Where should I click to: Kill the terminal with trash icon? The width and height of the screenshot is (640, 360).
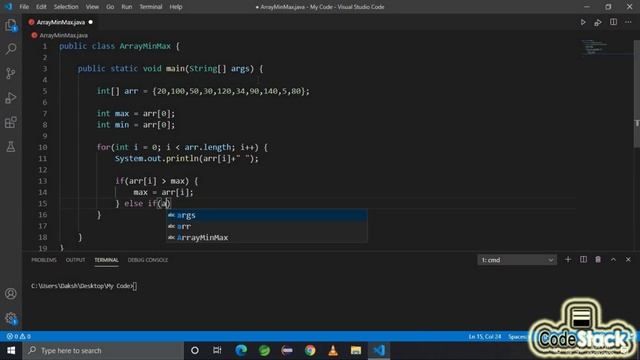point(598,260)
